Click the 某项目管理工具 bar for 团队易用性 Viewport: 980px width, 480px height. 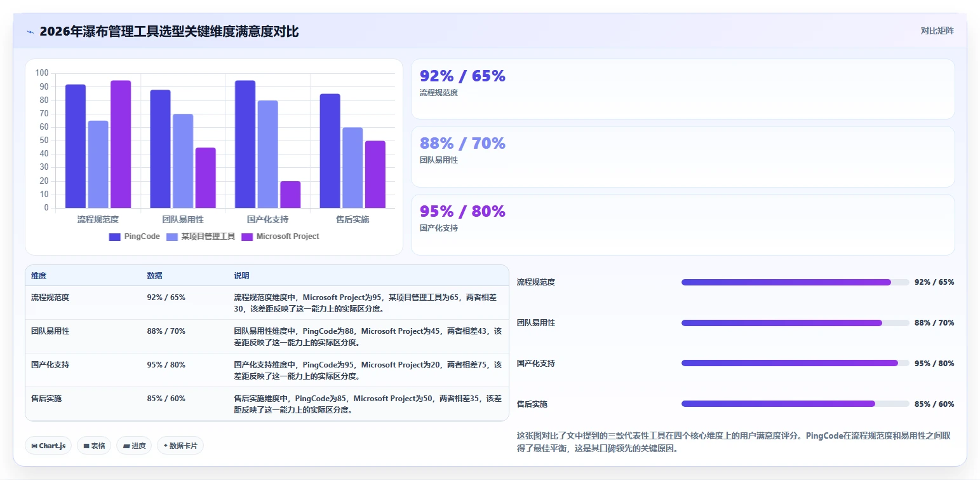pos(183,161)
